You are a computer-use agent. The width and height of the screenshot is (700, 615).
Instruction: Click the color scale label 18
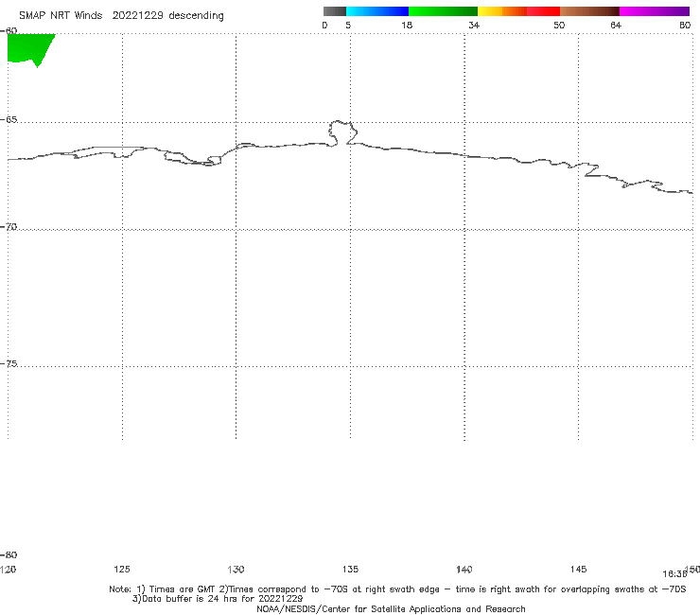click(407, 25)
